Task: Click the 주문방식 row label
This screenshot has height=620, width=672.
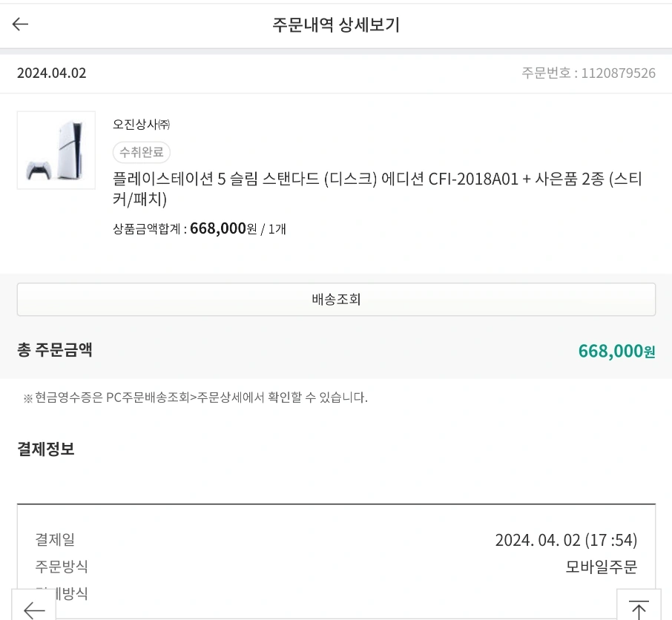Action: [62, 567]
